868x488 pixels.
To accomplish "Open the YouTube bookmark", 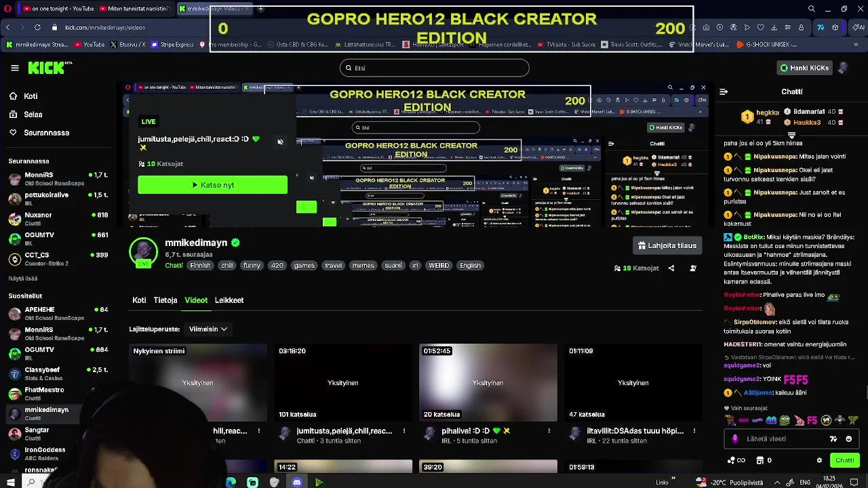I will click(89, 45).
